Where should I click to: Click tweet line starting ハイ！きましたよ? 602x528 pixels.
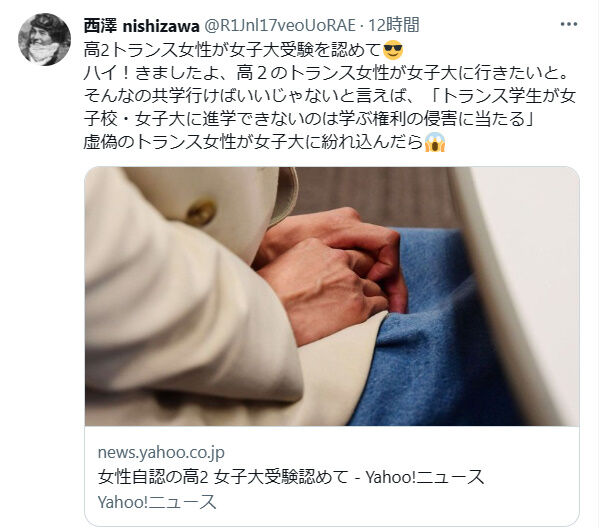point(326,73)
